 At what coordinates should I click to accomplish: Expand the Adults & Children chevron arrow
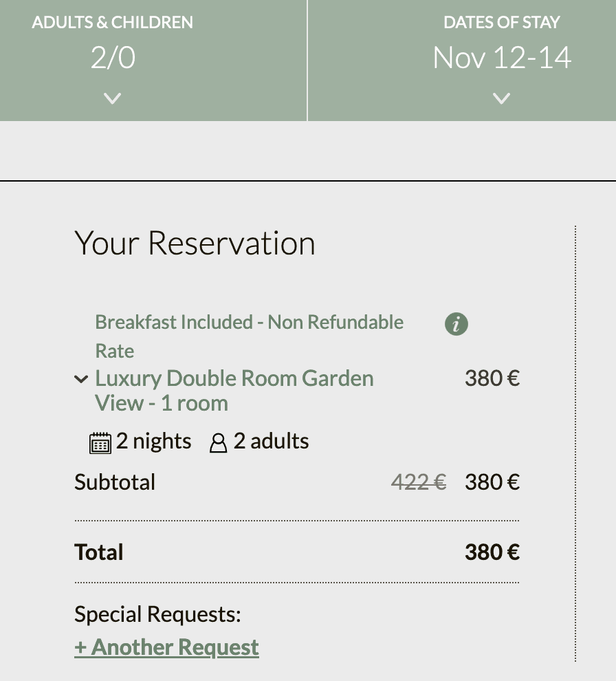(113, 98)
